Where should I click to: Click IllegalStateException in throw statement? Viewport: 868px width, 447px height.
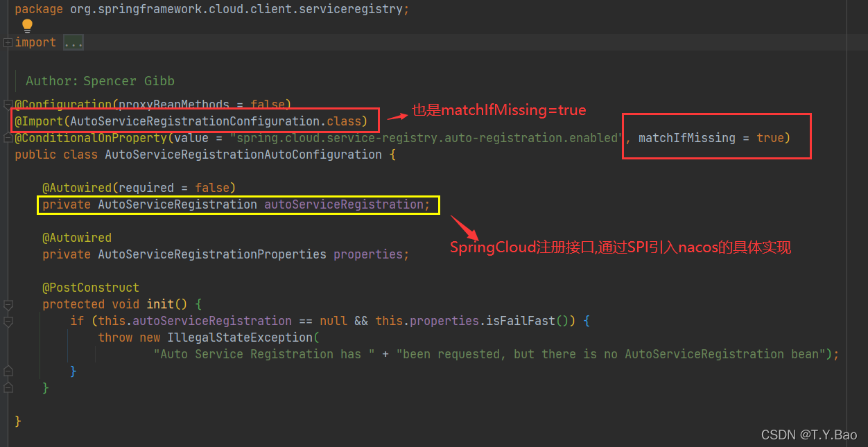pos(240,338)
